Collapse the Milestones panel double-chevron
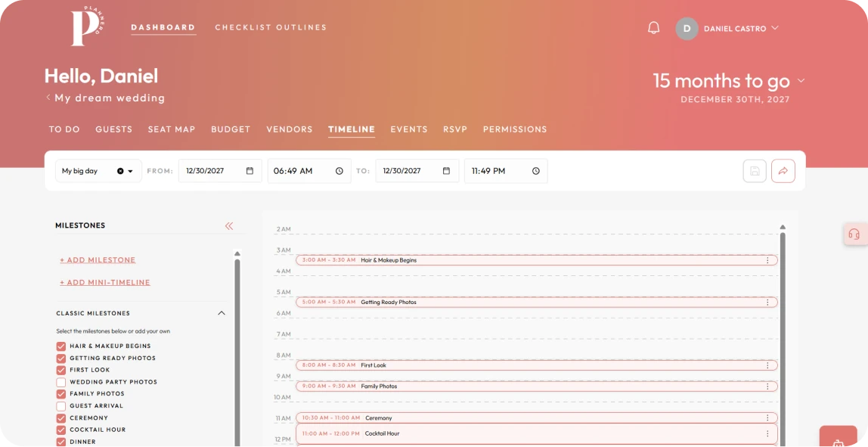The height and width of the screenshot is (447, 868). (229, 225)
